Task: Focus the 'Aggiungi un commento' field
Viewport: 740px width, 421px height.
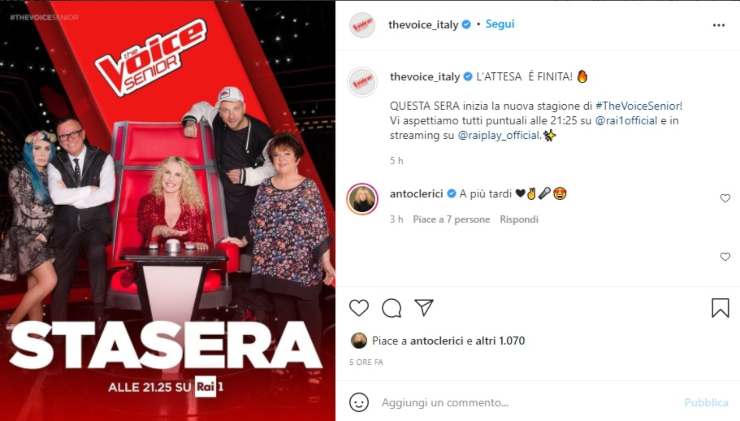Action: click(x=524, y=403)
